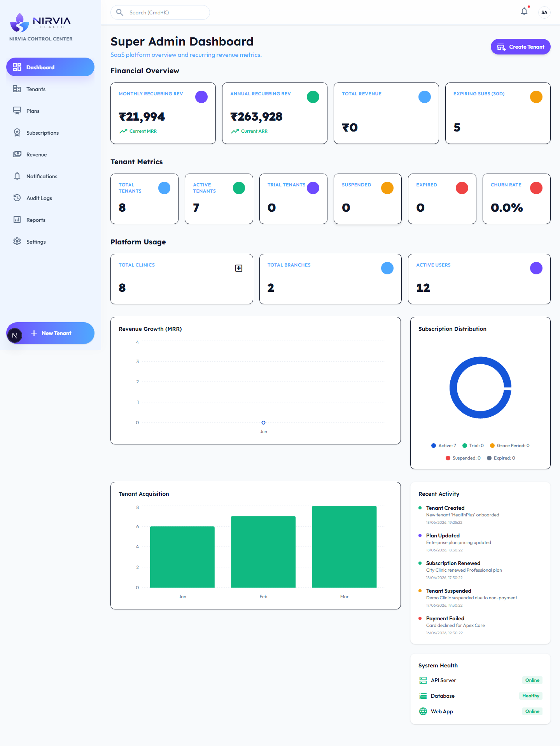This screenshot has height=746, width=560.
Task: Click the Reports chart icon
Action: [x=17, y=219]
